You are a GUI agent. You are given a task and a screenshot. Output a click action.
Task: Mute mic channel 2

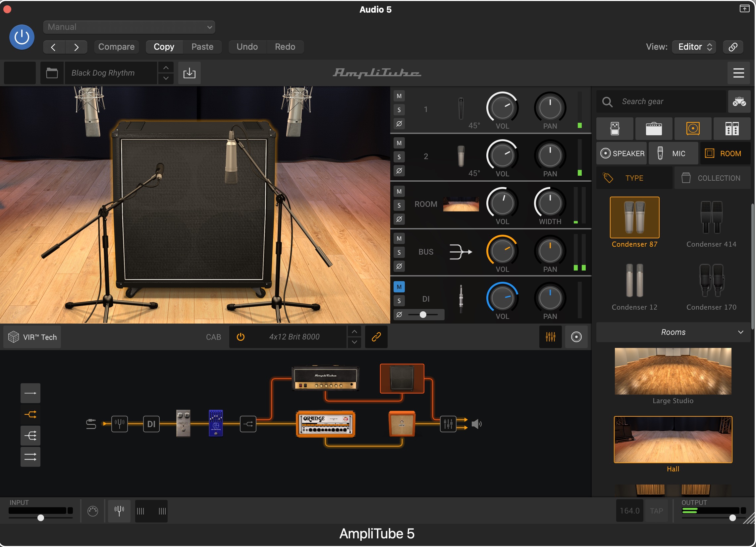399,143
